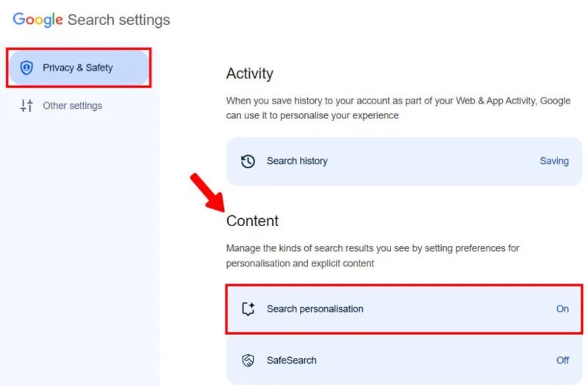Click the Content section heading
The width and height of the screenshot is (588, 387).
(x=252, y=221)
